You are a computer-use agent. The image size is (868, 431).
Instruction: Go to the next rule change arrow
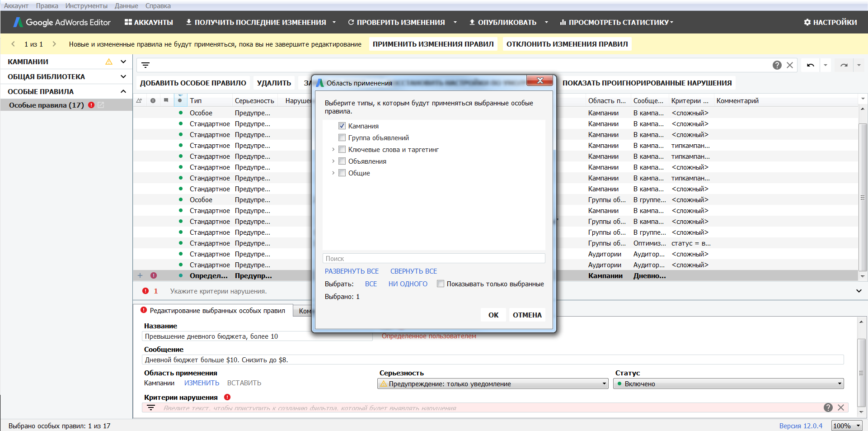point(54,44)
